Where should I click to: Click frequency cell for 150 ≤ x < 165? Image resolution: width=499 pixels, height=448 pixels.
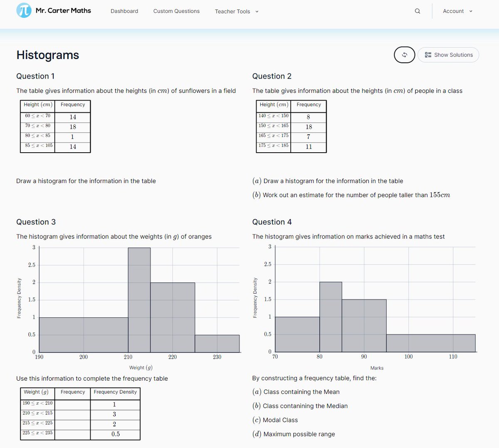click(x=309, y=127)
